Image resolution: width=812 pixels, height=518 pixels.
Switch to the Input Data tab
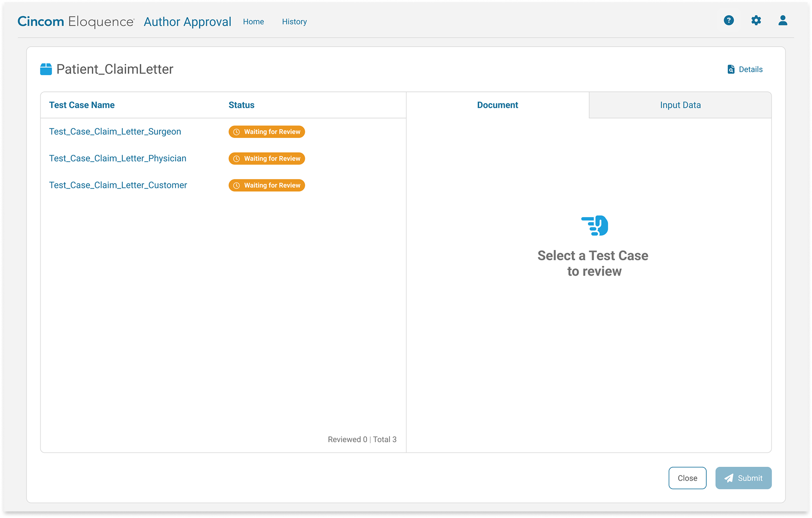(680, 105)
